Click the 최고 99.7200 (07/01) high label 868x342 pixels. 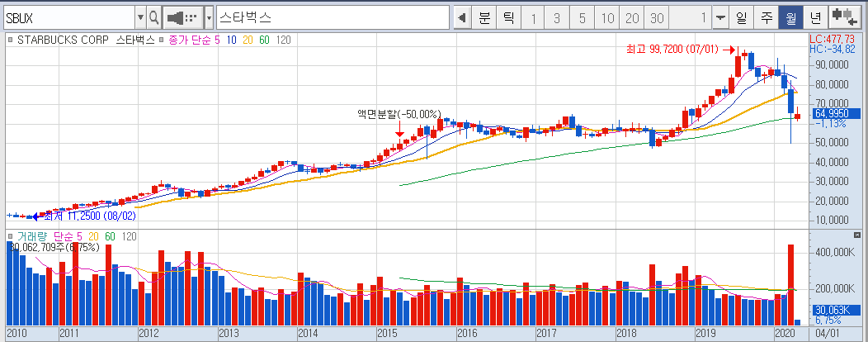point(672,50)
